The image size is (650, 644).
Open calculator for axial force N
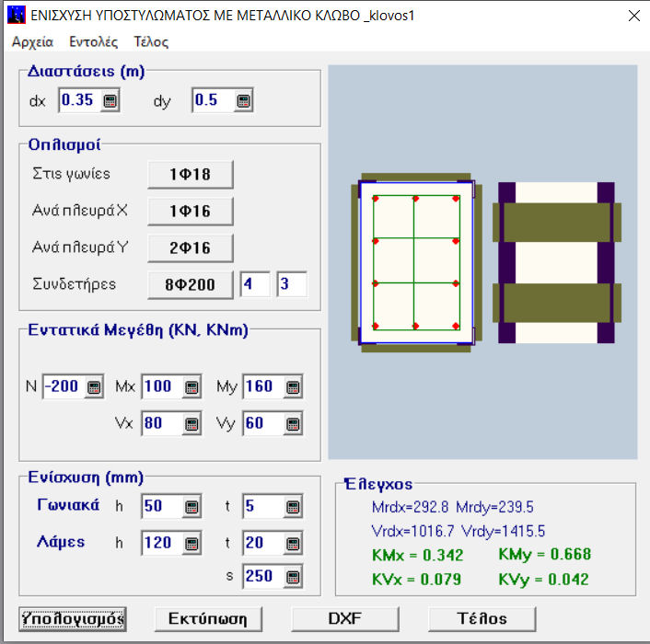pyautogui.click(x=93, y=387)
